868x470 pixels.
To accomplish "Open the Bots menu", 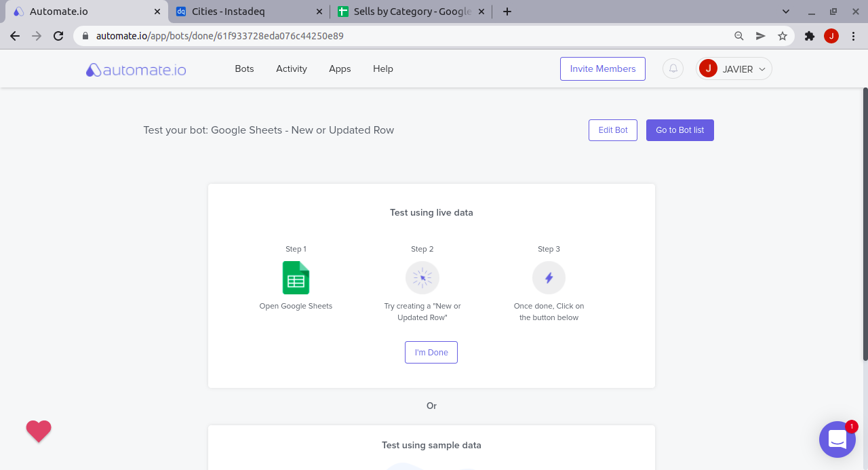I will pyautogui.click(x=244, y=68).
